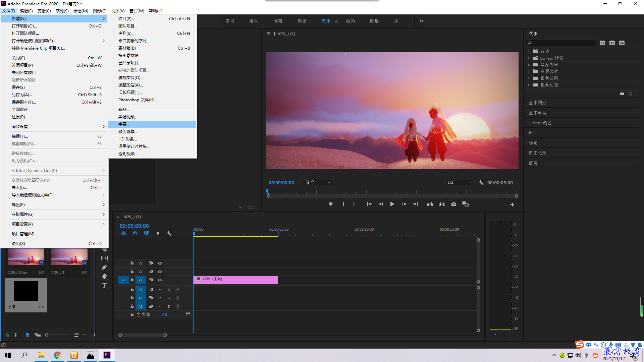
Task: Switch Project panel to icon view
Action: point(28,335)
